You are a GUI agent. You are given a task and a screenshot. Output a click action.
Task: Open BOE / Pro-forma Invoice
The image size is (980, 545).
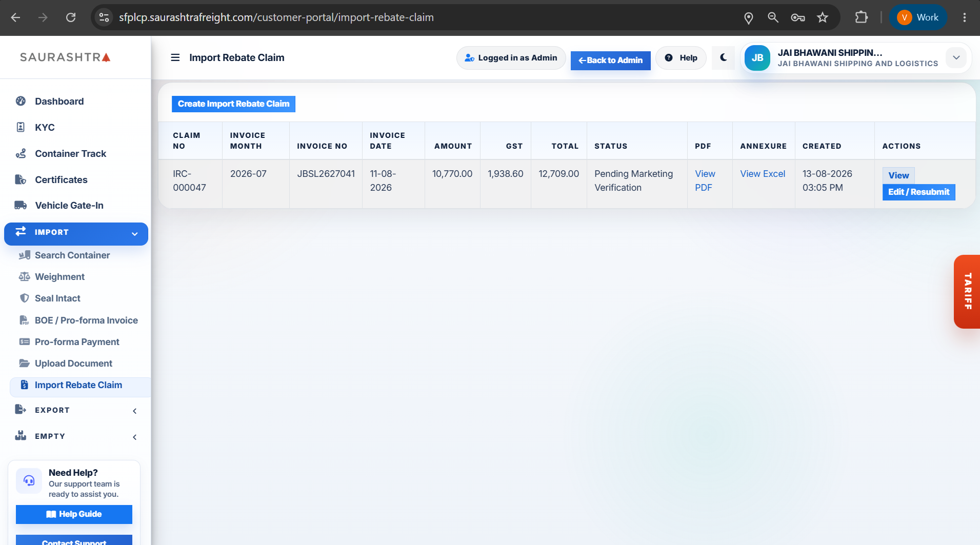[x=86, y=320]
